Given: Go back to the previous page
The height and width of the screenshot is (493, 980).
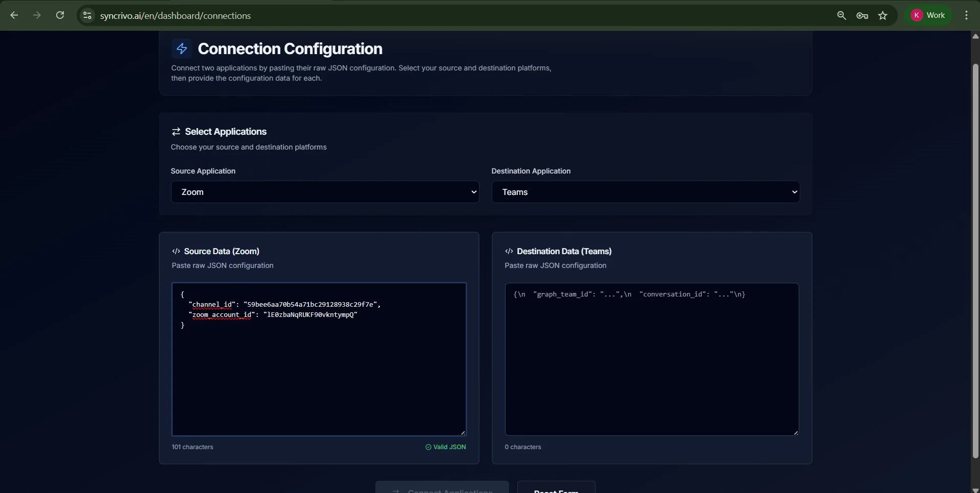Looking at the screenshot, I should click(x=14, y=15).
